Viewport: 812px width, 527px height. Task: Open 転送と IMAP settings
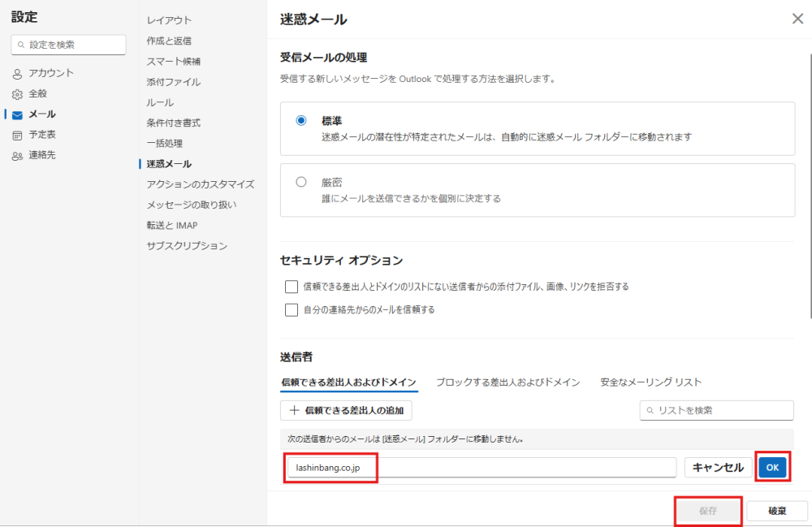click(171, 225)
